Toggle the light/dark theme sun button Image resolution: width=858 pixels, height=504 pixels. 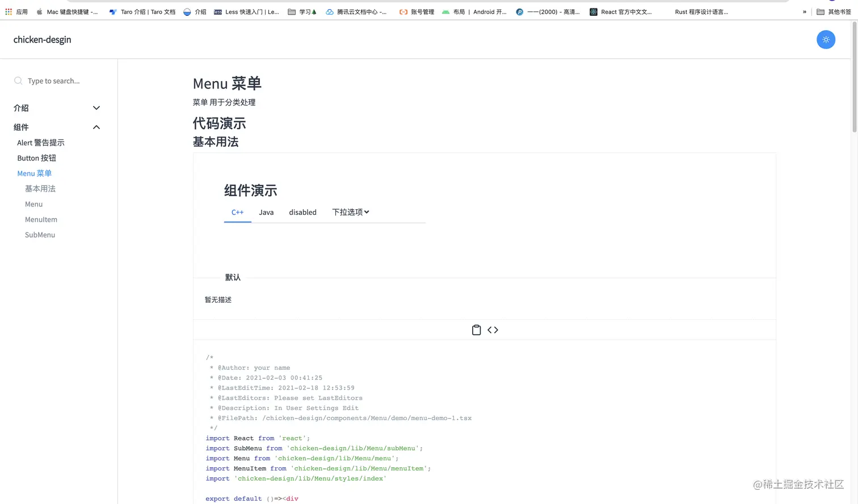click(826, 40)
